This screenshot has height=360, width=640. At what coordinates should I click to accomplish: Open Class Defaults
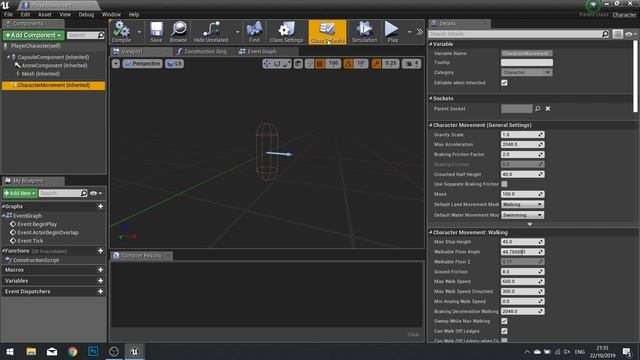[x=327, y=32]
